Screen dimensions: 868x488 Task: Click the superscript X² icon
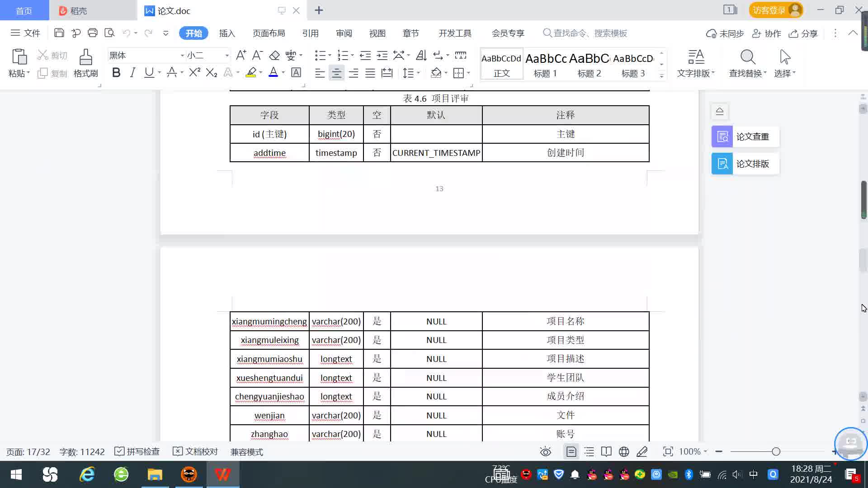tap(194, 73)
